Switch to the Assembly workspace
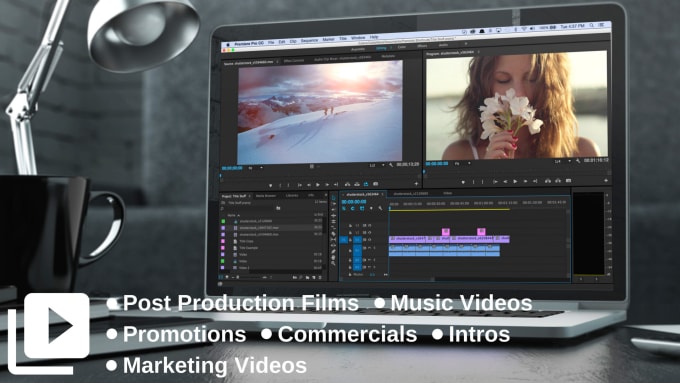This screenshot has width=680, height=383. (358, 49)
